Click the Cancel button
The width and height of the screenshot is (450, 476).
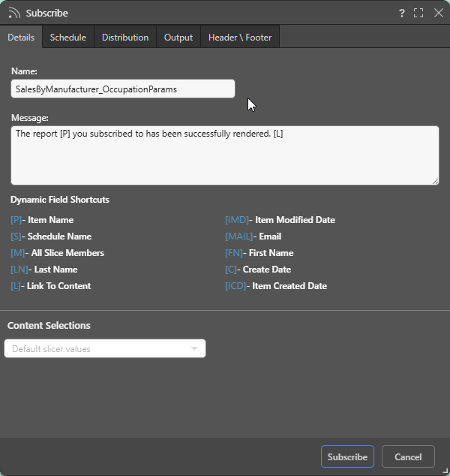click(x=408, y=456)
